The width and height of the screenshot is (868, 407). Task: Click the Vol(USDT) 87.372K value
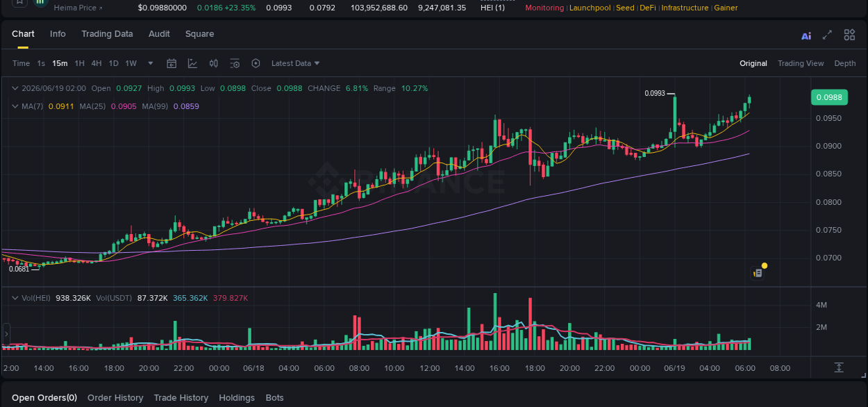click(x=153, y=298)
